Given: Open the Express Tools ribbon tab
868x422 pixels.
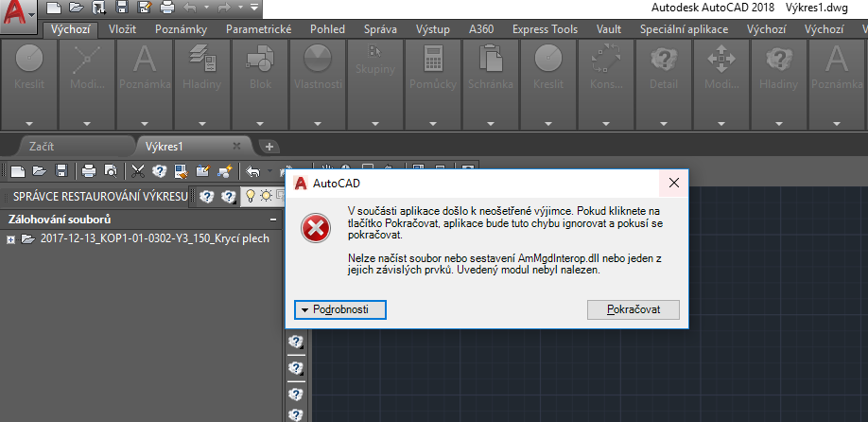Looking at the screenshot, I should click(545, 29).
